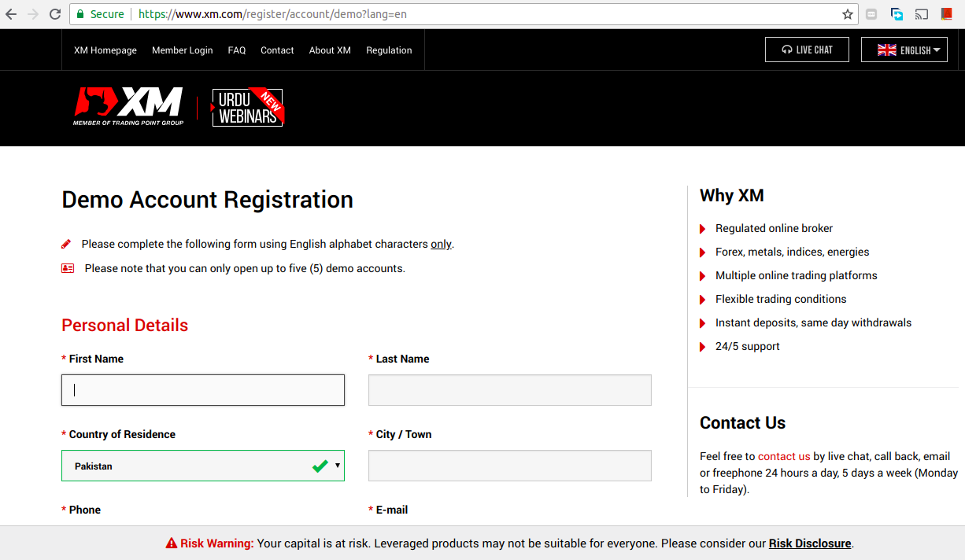Open the FAQ menu item
The height and width of the screenshot is (560, 965).
point(237,50)
